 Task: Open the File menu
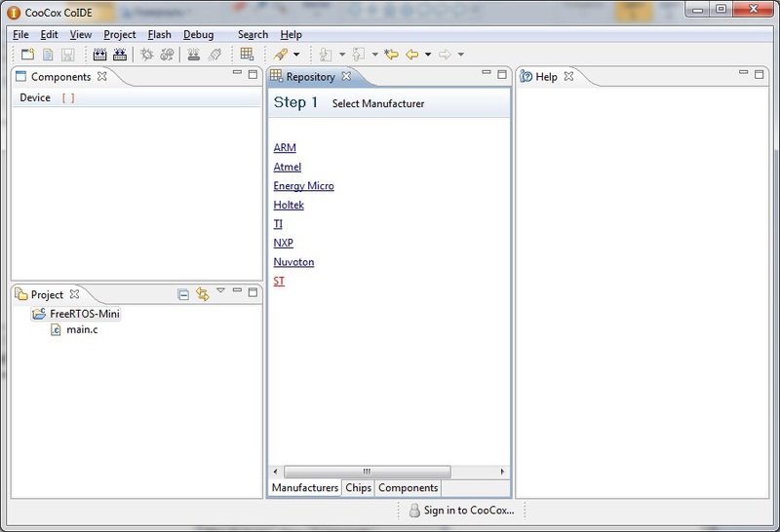pyautogui.click(x=20, y=35)
